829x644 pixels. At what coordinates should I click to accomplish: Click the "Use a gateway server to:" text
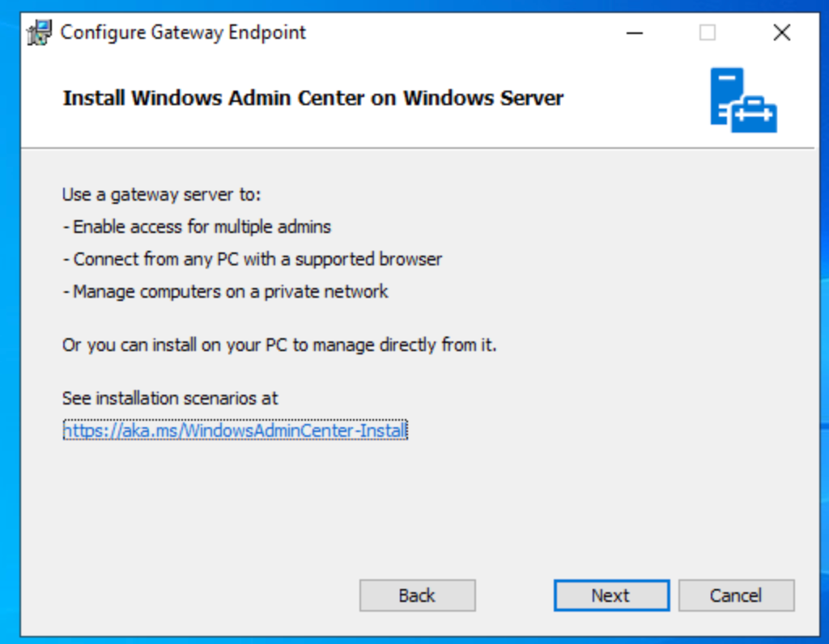click(162, 195)
